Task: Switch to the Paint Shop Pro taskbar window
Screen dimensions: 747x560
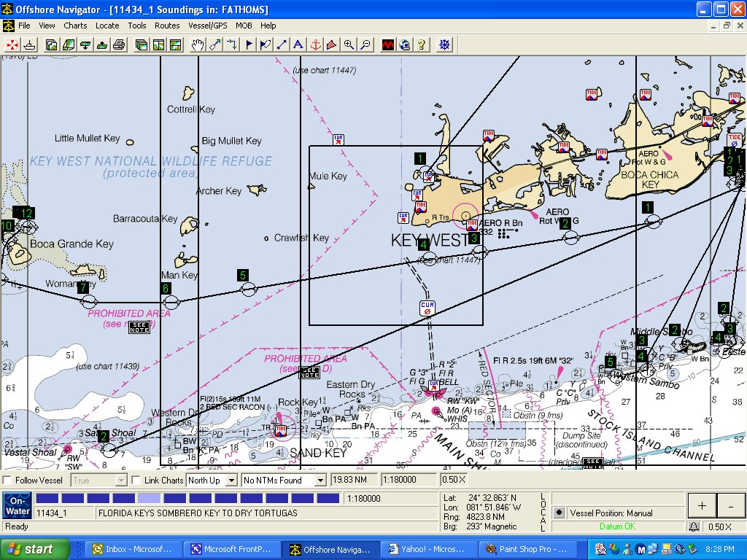Action: coord(527,549)
